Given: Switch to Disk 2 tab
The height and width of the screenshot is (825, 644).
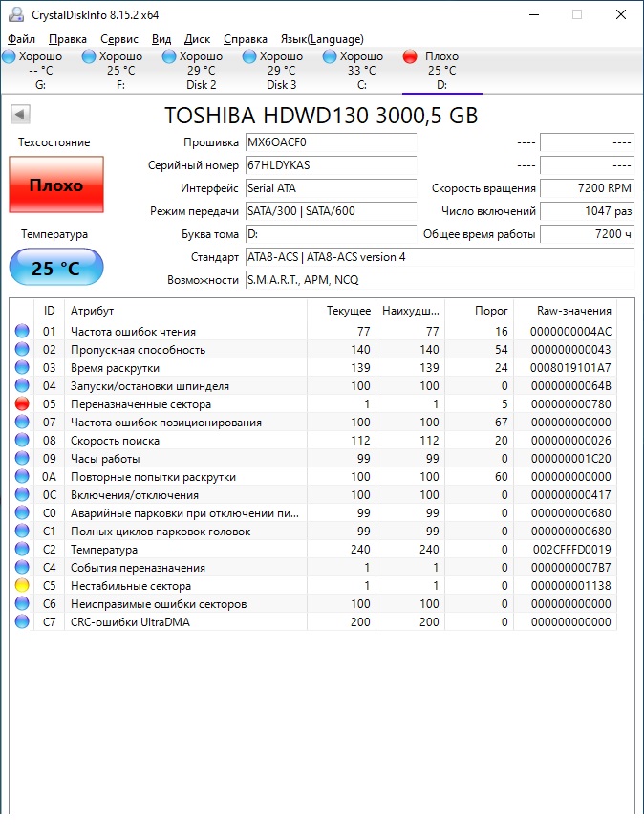Looking at the screenshot, I should [x=202, y=71].
